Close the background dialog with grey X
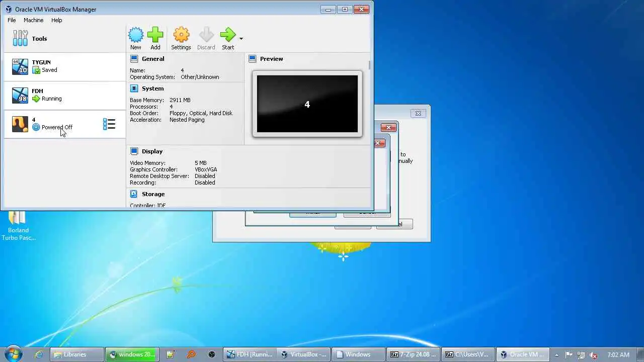The width and height of the screenshot is (644, 362). pos(418,114)
